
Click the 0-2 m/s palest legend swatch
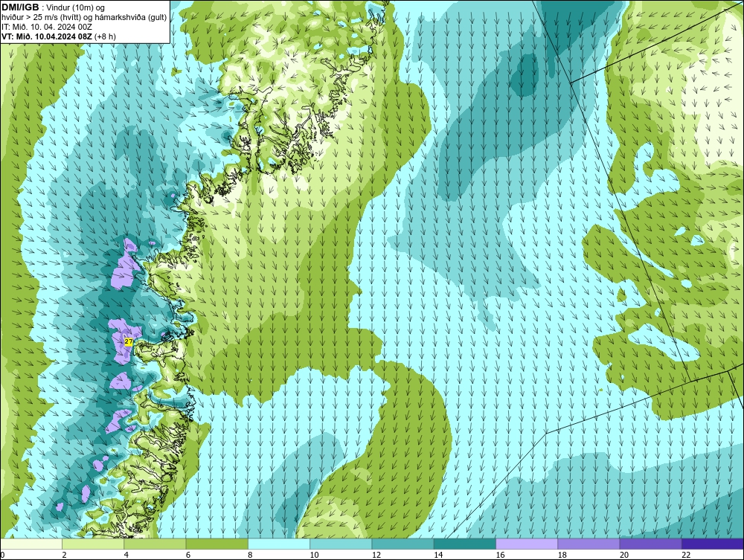tap(31, 544)
